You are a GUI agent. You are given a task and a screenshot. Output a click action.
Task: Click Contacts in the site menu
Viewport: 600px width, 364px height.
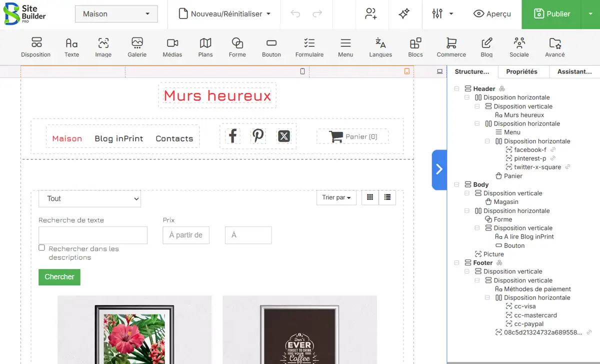pyautogui.click(x=174, y=138)
